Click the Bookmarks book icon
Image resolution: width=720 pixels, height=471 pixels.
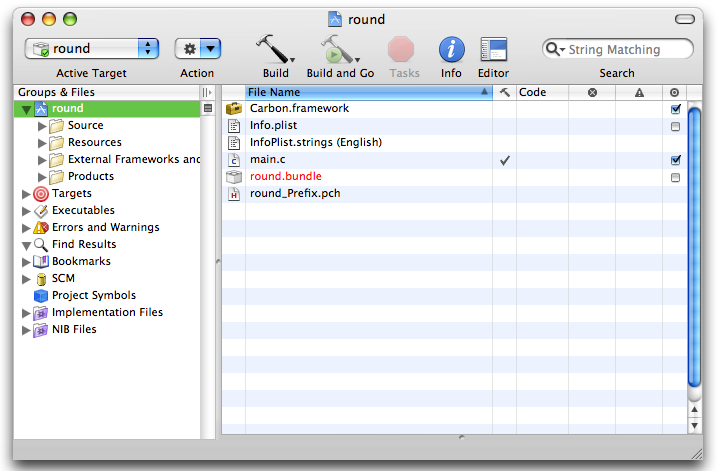tap(41, 261)
